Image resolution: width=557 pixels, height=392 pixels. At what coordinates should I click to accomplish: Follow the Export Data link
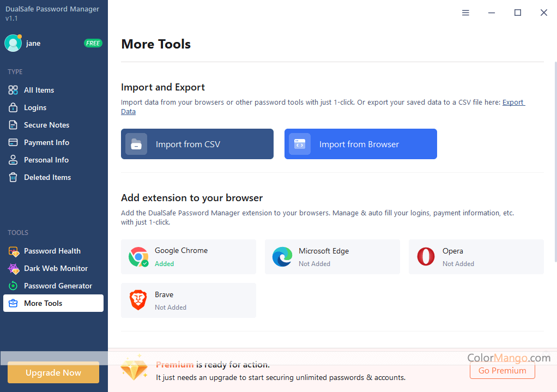pyautogui.click(x=512, y=102)
